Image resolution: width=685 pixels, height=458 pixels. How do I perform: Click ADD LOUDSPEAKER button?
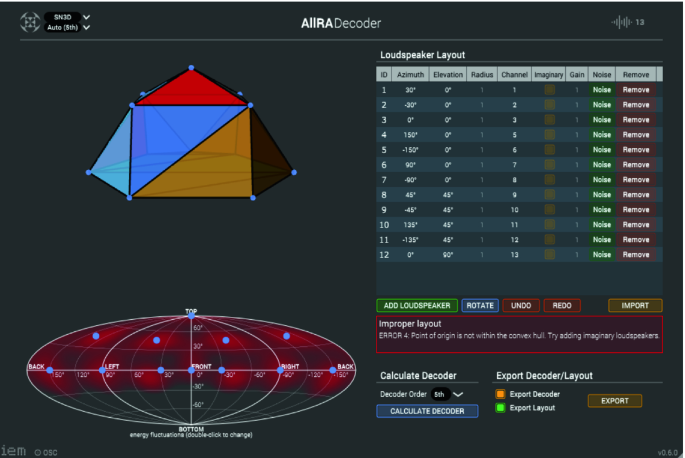417,305
